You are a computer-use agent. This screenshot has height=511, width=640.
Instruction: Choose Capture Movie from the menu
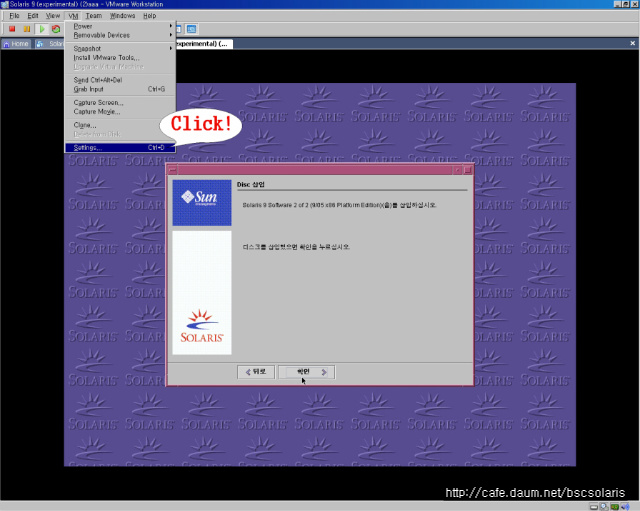click(x=120, y=111)
